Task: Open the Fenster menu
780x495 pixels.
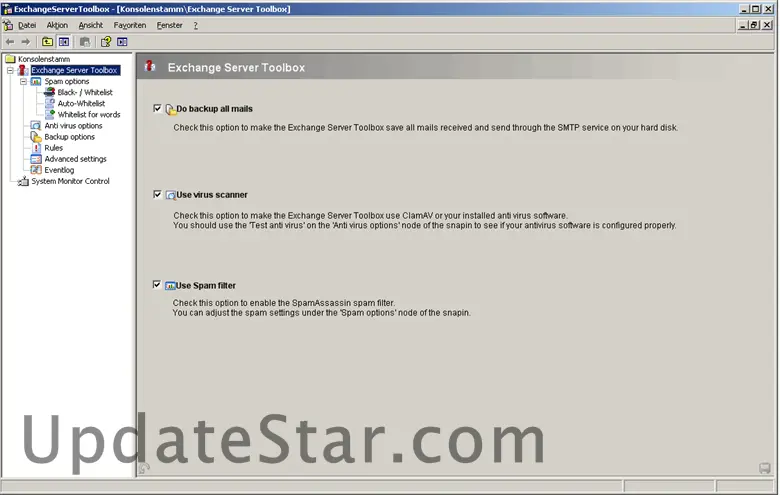Action: (170, 25)
